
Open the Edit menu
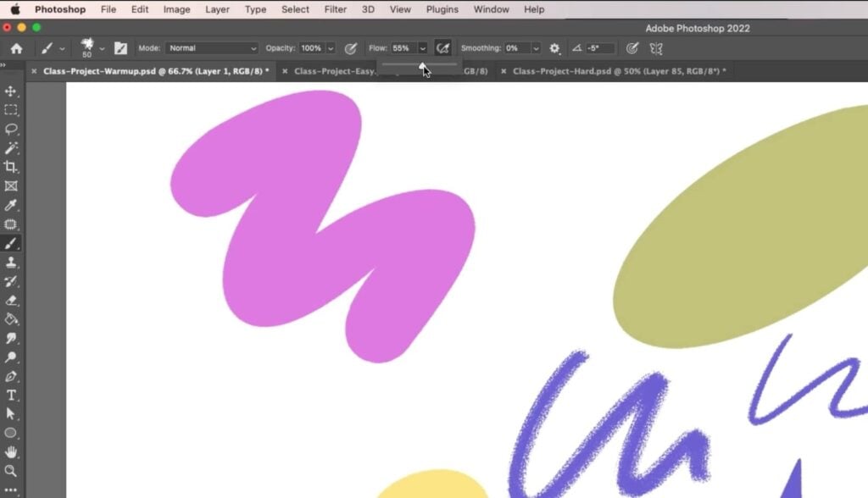coord(140,9)
